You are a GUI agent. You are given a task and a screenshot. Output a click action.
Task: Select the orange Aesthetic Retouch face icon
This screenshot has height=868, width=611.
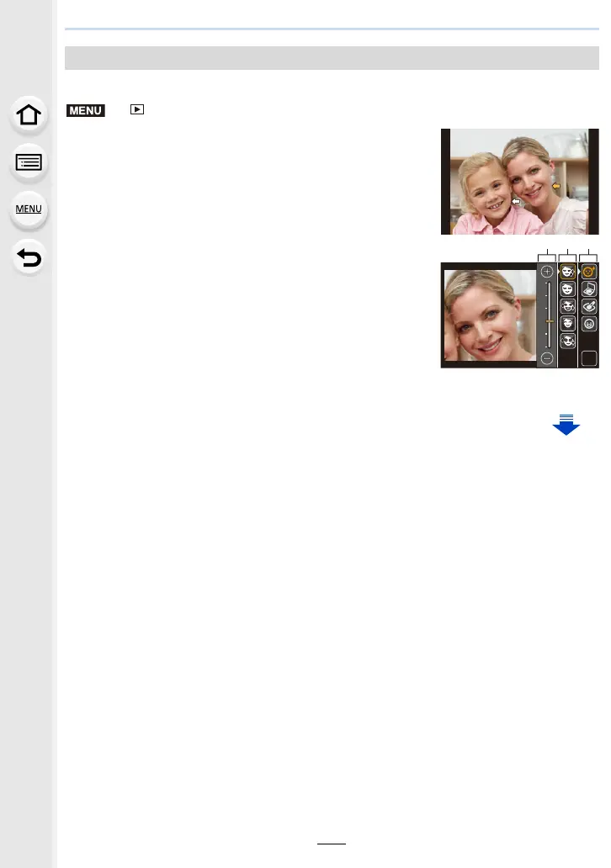tap(588, 271)
